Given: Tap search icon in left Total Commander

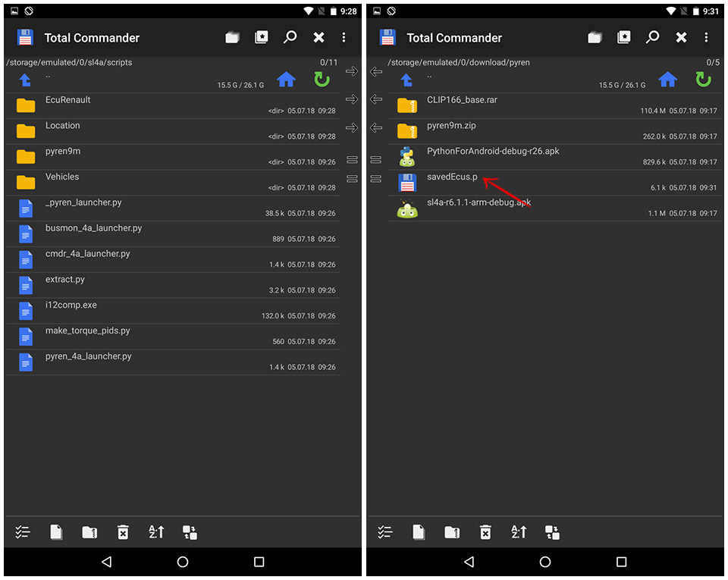Looking at the screenshot, I should (290, 38).
